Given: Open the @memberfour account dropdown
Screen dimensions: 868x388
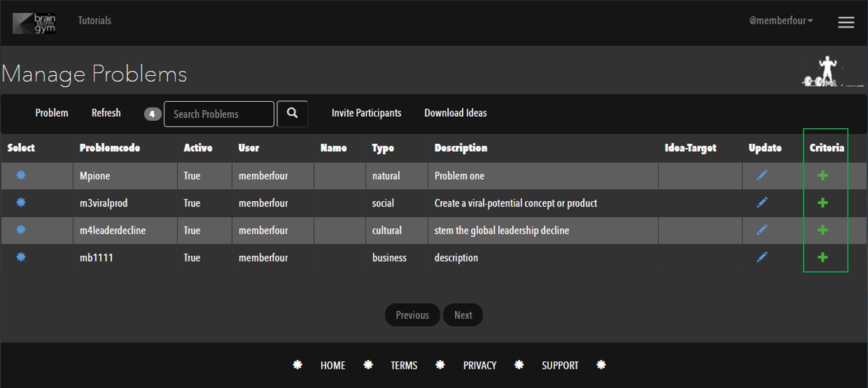Looking at the screenshot, I should tap(781, 21).
